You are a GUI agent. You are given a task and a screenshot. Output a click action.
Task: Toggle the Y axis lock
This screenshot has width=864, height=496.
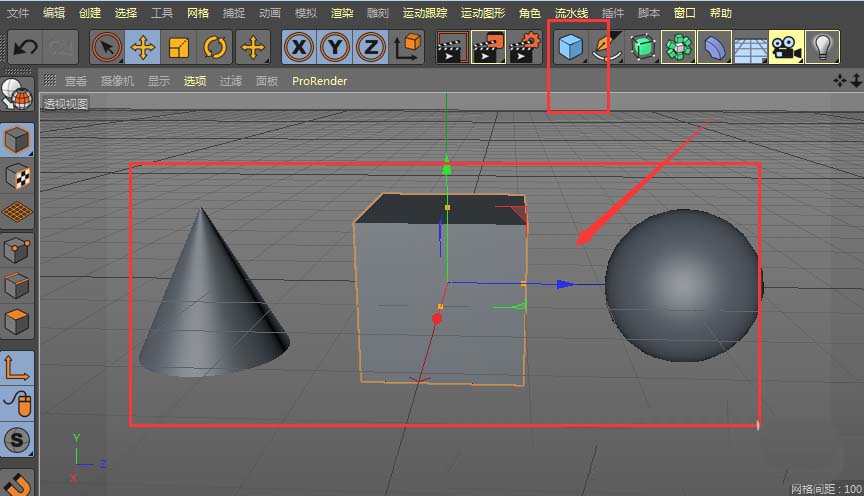coord(335,47)
